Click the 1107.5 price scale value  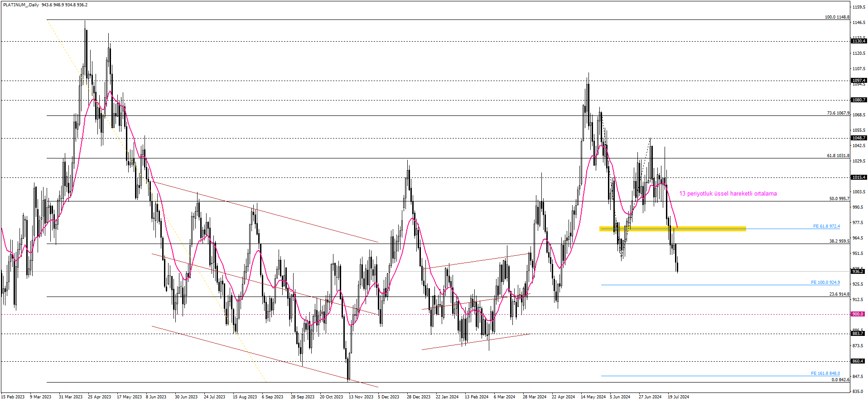(x=859, y=69)
